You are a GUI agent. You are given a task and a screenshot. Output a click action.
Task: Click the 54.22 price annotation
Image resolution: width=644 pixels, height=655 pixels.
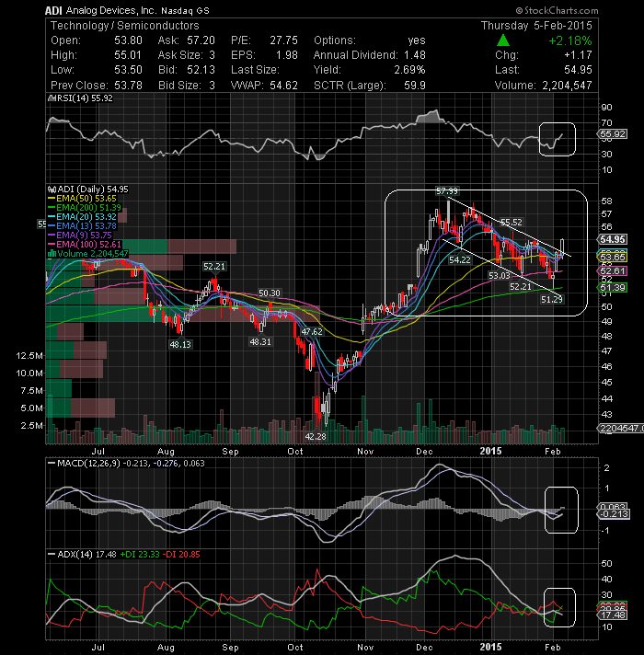tap(459, 260)
